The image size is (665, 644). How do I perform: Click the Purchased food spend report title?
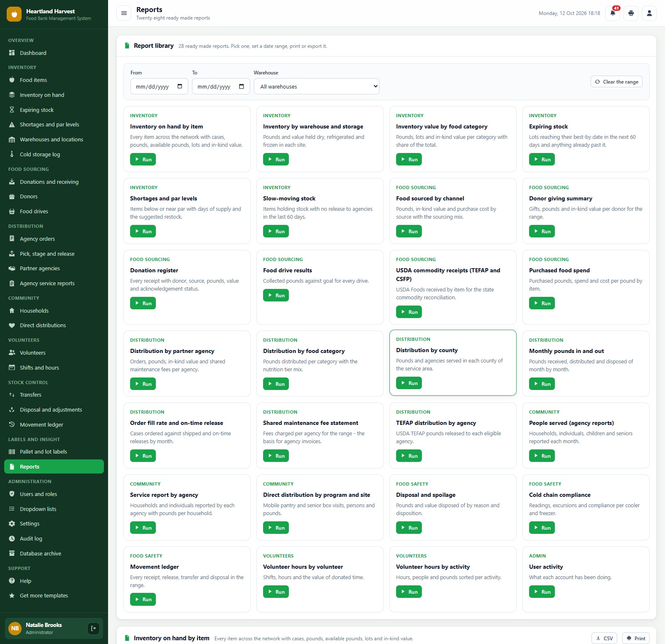tap(559, 270)
